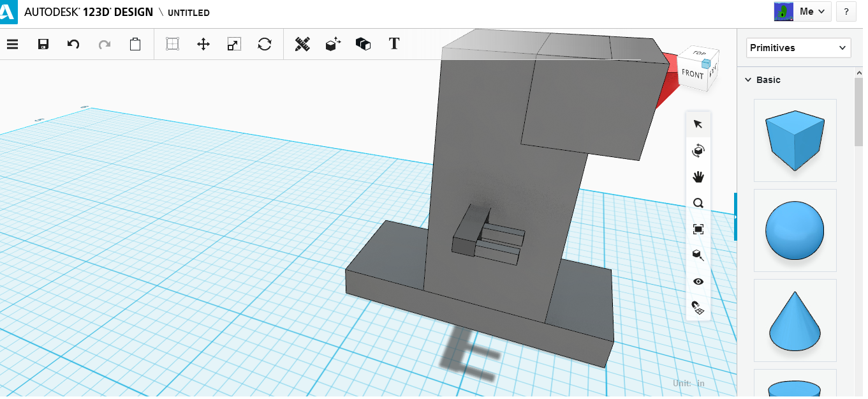This screenshot has width=868, height=399.
Task: Activate the Orbit tool
Action: pyautogui.click(x=698, y=151)
